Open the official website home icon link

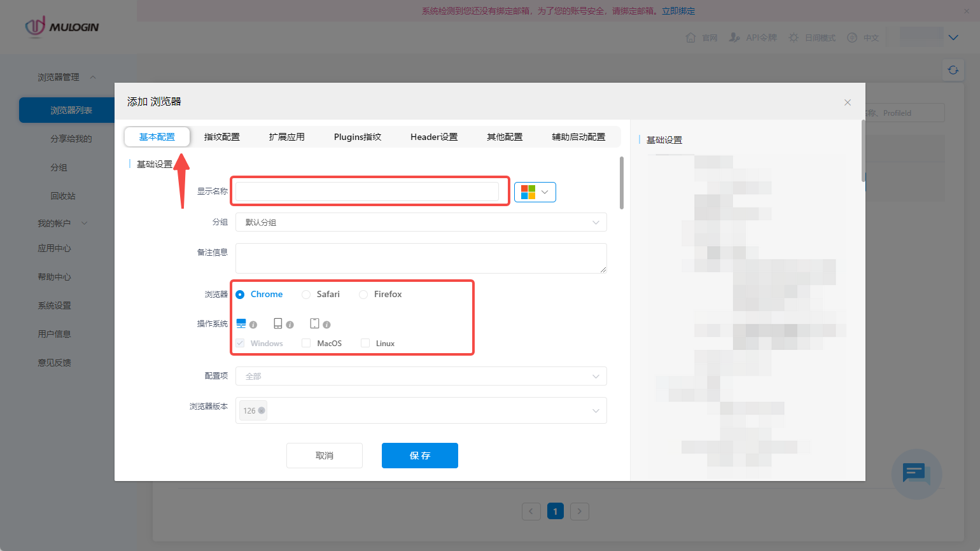[x=701, y=38]
